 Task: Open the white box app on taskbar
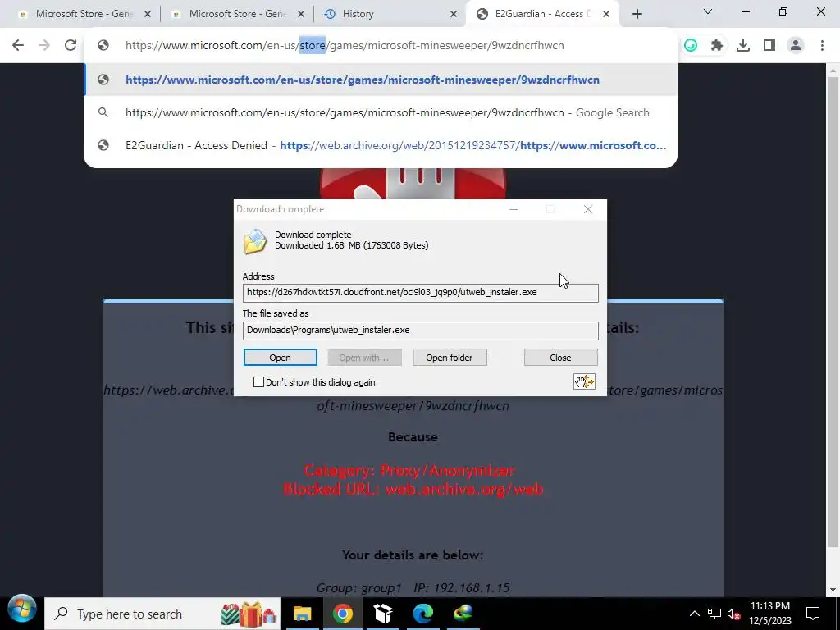coord(382,614)
